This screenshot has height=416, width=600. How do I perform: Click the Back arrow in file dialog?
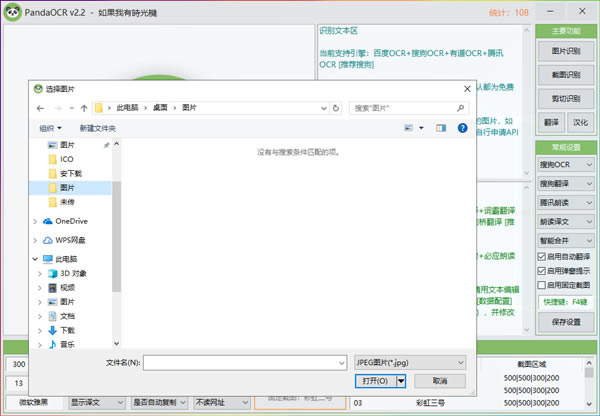[x=41, y=107]
